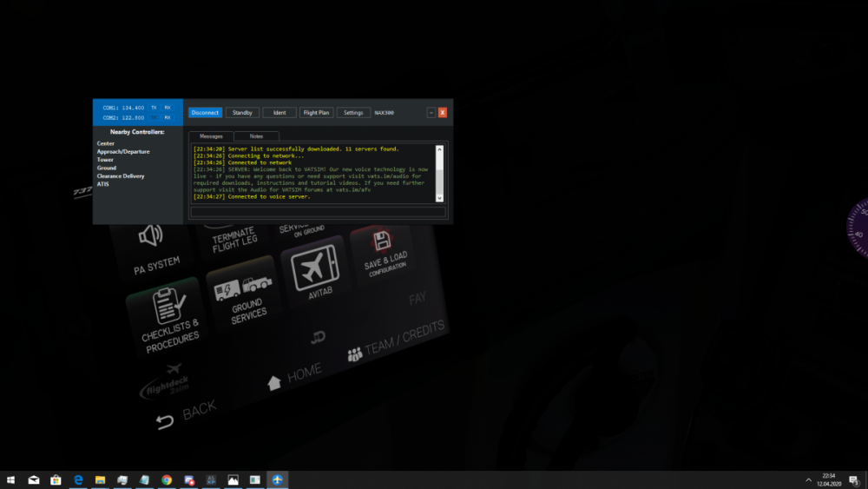Click the message text input field
The height and width of the screenshot is (489, 868).
(318, 211)
